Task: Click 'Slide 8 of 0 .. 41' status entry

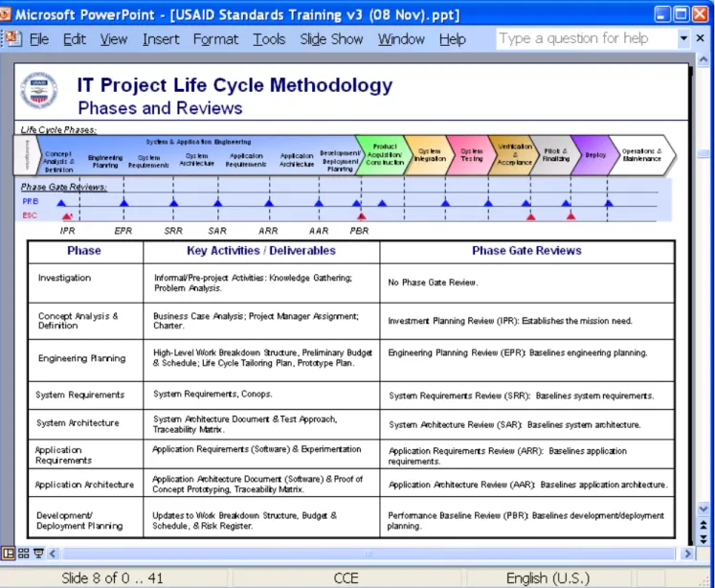Action: click(112, 578)
